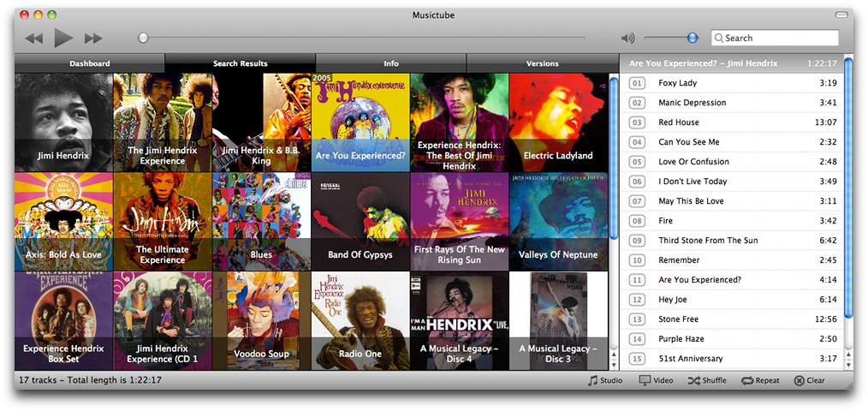Click the album grid scrollbar down arrow
Viewport: 868px width, 411px height.
click(614, 365)
